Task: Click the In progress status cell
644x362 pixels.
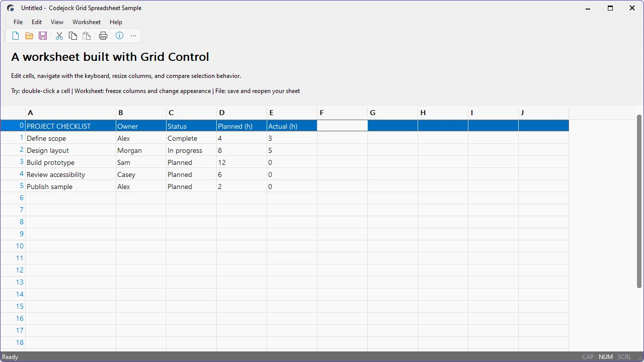Action: (x=191, y=150)
